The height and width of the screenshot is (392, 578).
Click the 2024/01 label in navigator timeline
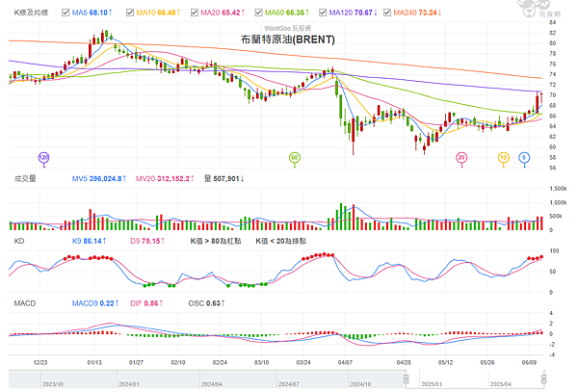click(129, 384)
